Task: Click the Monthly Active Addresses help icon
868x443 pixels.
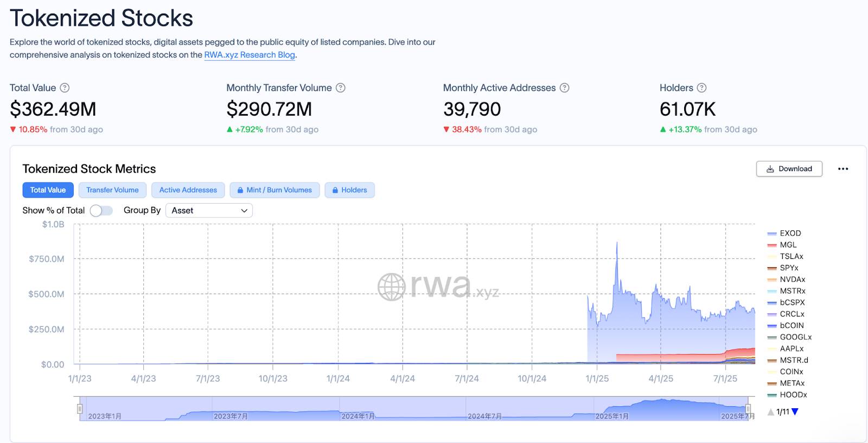Action: pyautogui.click(x=565, y=88)
